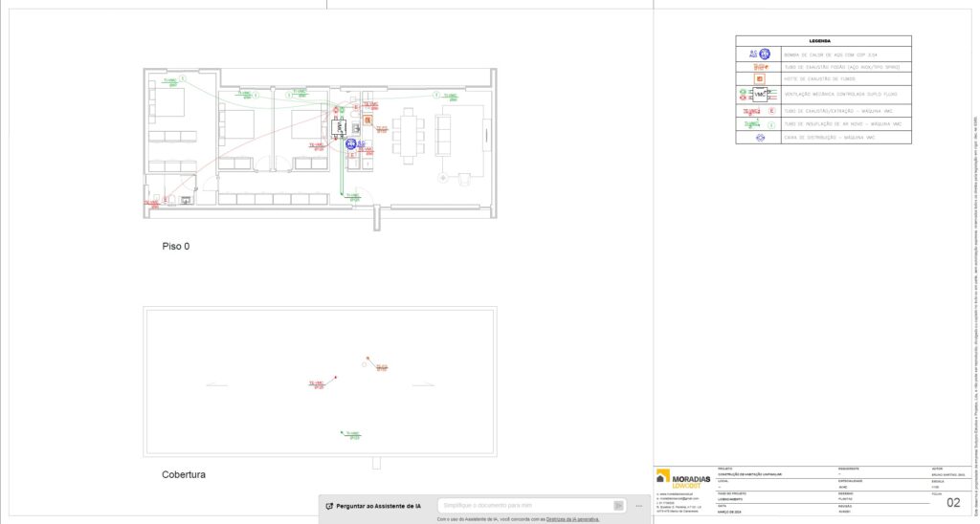Click the green 'I' insufflation legend symbol
This screenshot has width=980, height=524.
point(771,125)
